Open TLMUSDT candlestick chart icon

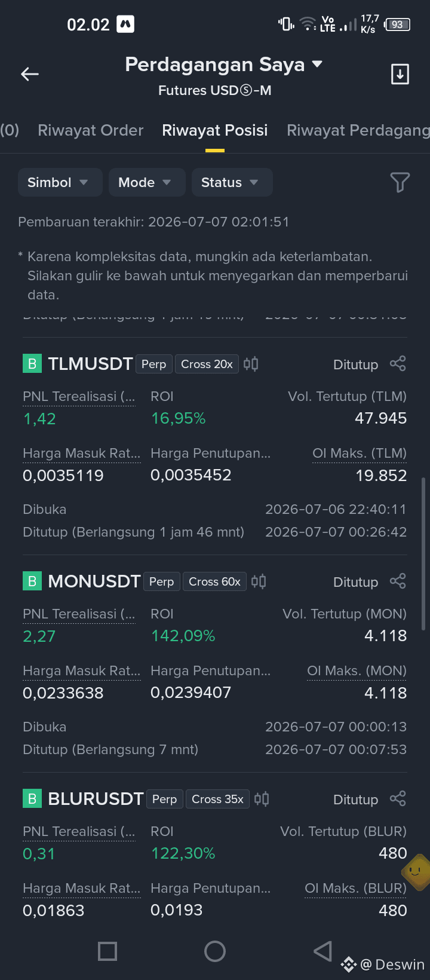click(x=251, y=364)
